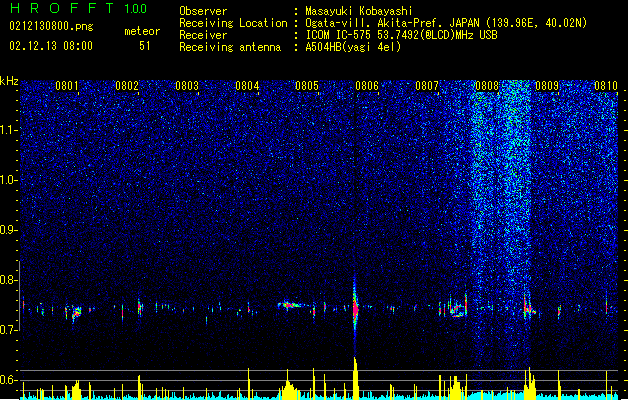Click the 1.1 kHz axis tick label
629x400 pixels.
click(x=8, y=130)
